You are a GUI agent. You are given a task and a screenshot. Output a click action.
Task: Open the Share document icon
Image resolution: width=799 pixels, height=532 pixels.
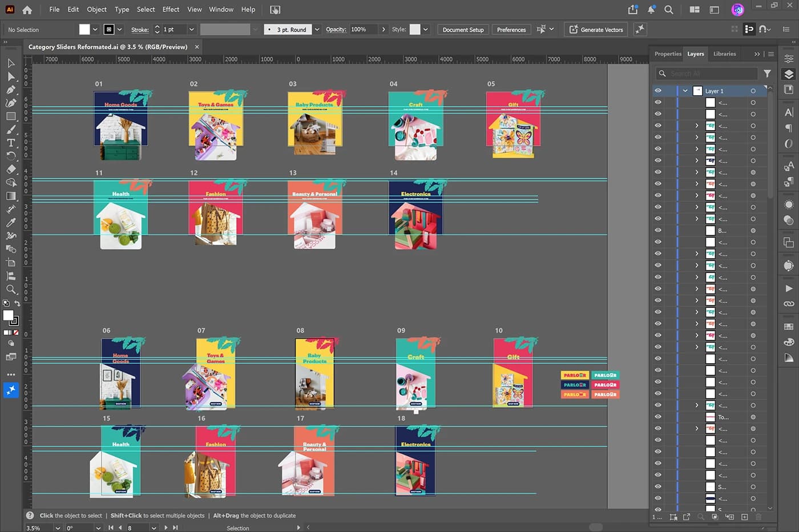coord(633,10)
